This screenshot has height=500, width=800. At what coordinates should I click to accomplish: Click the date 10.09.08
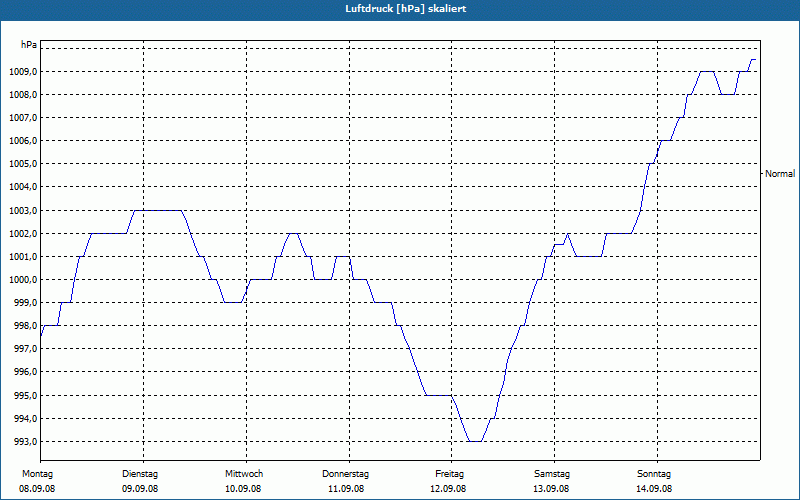click(x=243, y=489)
